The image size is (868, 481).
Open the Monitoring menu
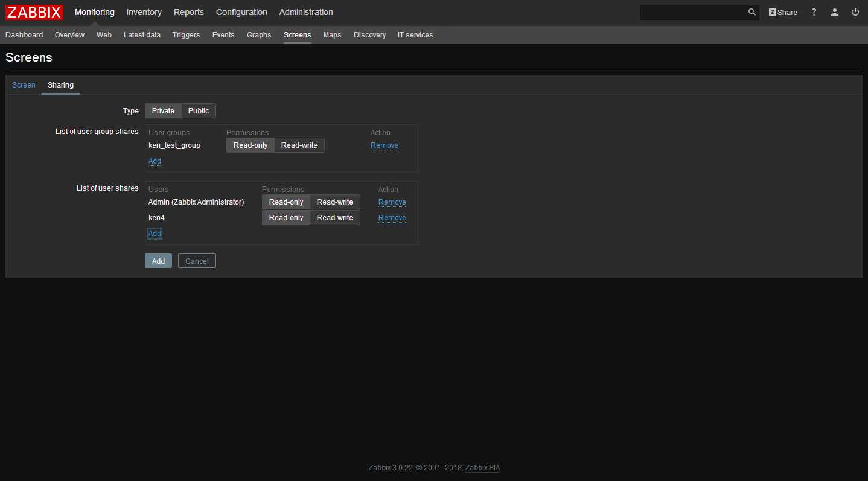pyautogui.click(x=95, y=12)
